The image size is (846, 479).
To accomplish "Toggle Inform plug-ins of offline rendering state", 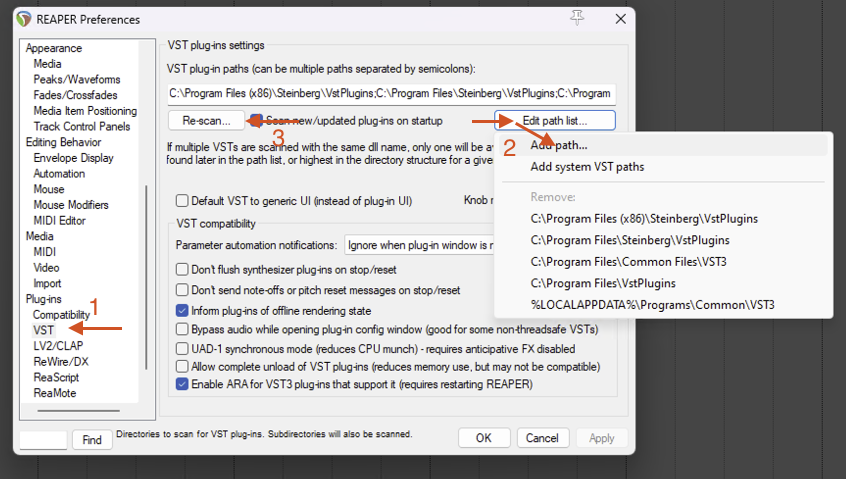I will [x=182, y=310].
